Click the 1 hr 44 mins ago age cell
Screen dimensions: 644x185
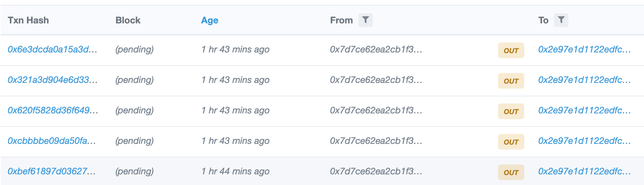[236, 171]
